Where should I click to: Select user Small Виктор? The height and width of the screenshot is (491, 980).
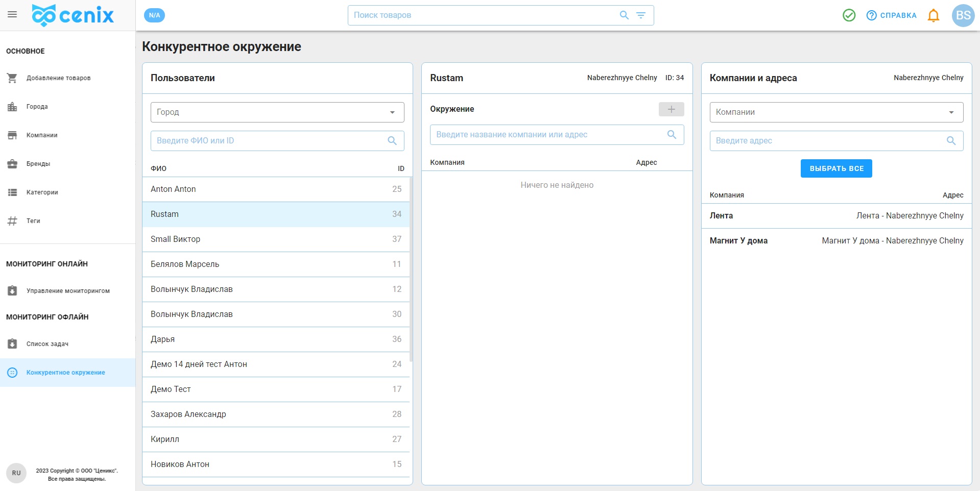pyautogui.click(x=276, y=239)
